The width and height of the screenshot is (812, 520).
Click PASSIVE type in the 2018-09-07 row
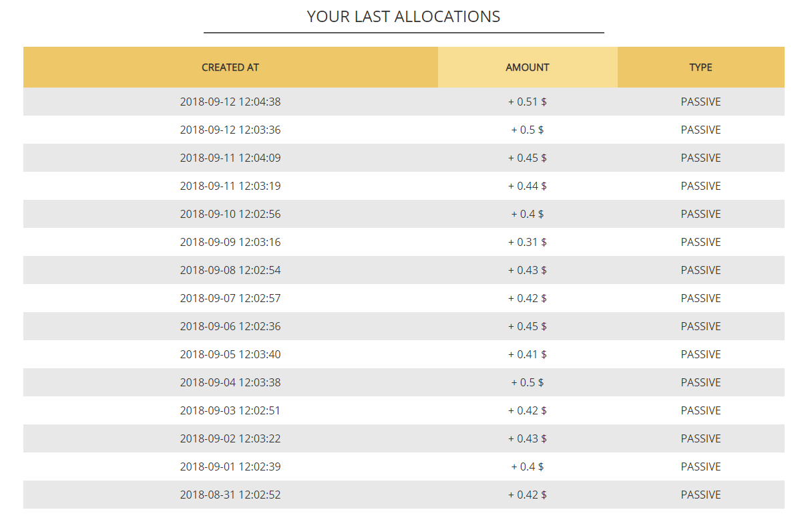[700, 299]
